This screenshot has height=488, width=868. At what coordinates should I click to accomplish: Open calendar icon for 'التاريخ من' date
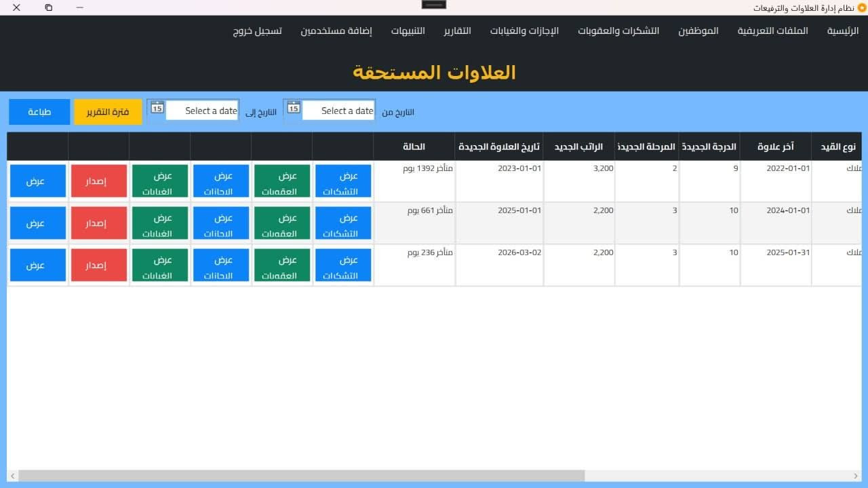pyautogui.click(x=294, y=107)
